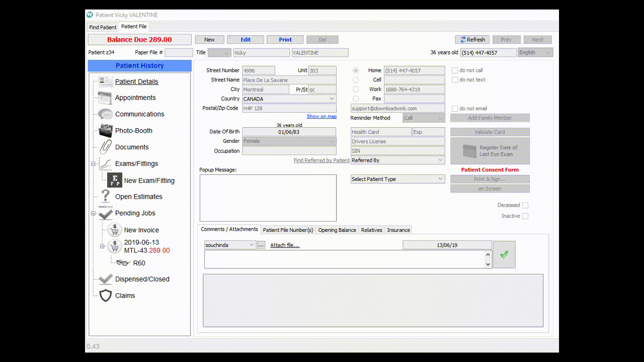
Task: Click the Show on map link
Action: point(321,116)
